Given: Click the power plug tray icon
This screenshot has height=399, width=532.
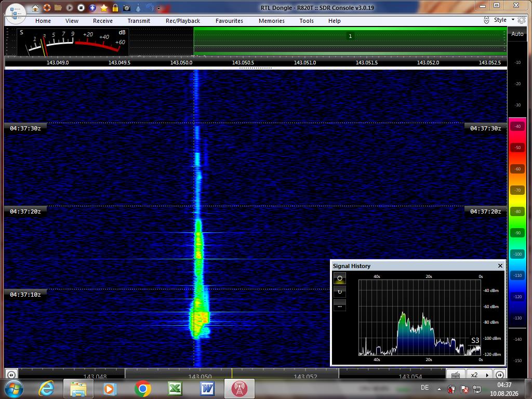Looking at the screenshot, I should tap(452, 389).
